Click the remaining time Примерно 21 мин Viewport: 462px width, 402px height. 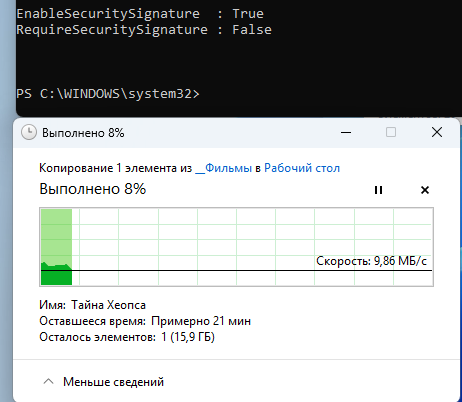click(x=201, y=321)
